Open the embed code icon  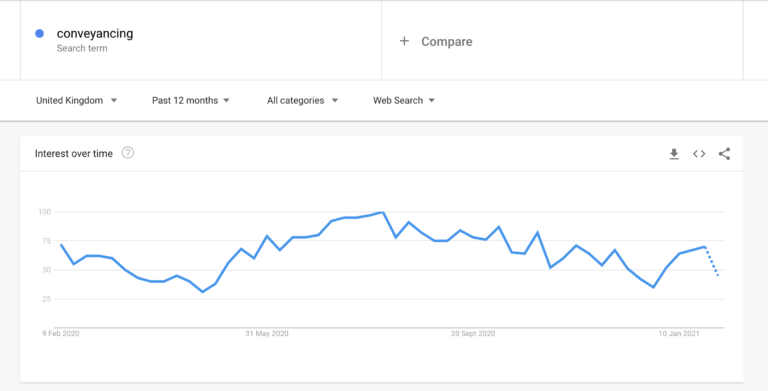point(699,154)
